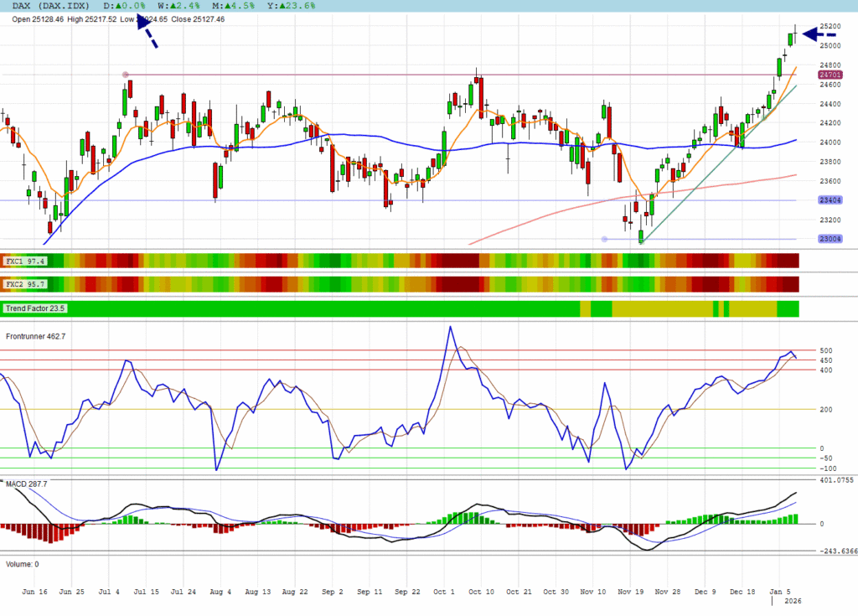Open the MACD 287.7 indicator label
The image size is (858, 616).
click(x=26, y=484)
